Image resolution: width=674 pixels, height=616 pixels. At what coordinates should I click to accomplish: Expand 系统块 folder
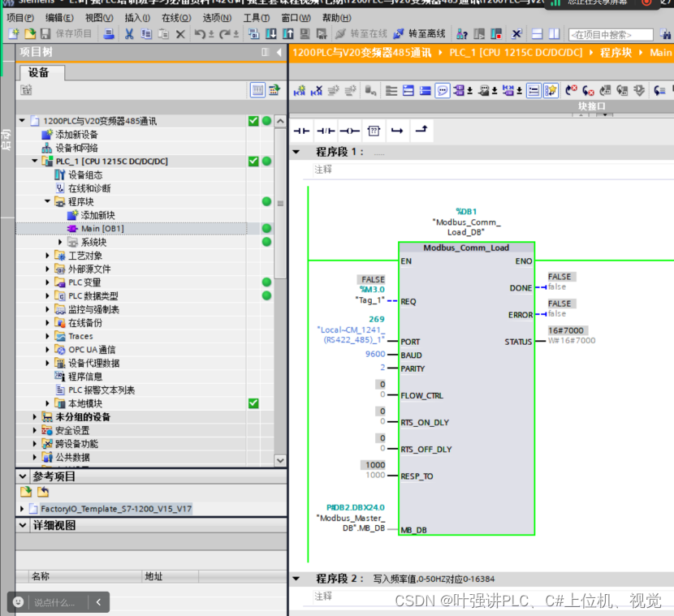[x=60, y=242]
